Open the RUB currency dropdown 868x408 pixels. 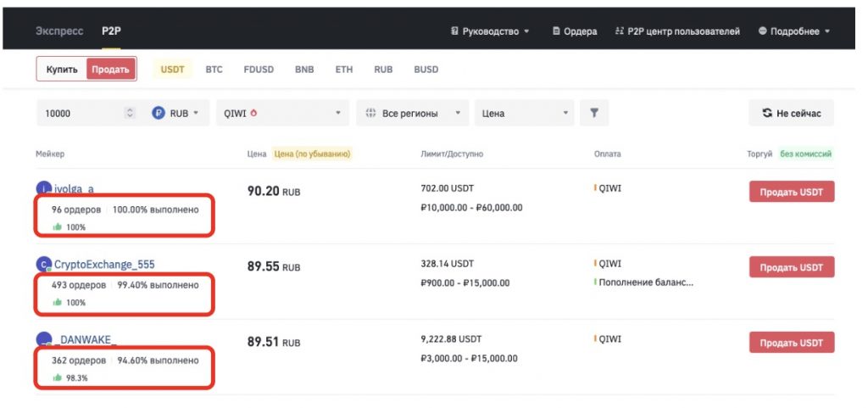pyautogui.click(x=177, y=113)
